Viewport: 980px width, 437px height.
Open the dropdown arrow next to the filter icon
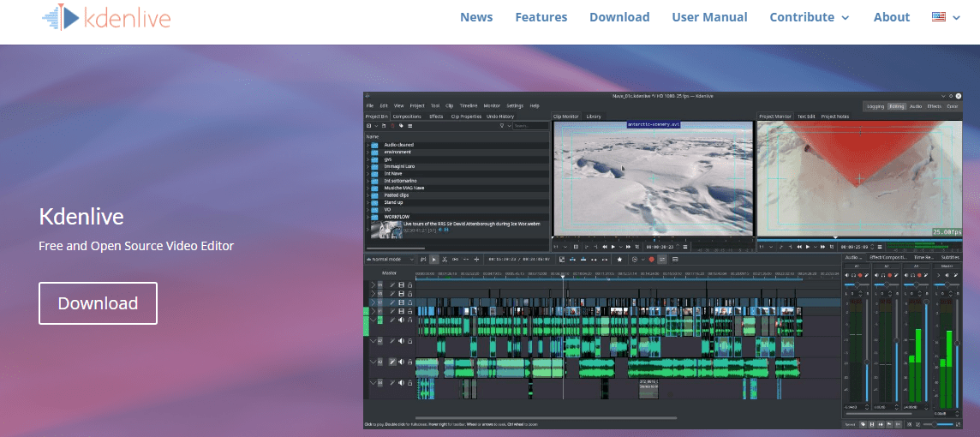[x=510, y=126]
